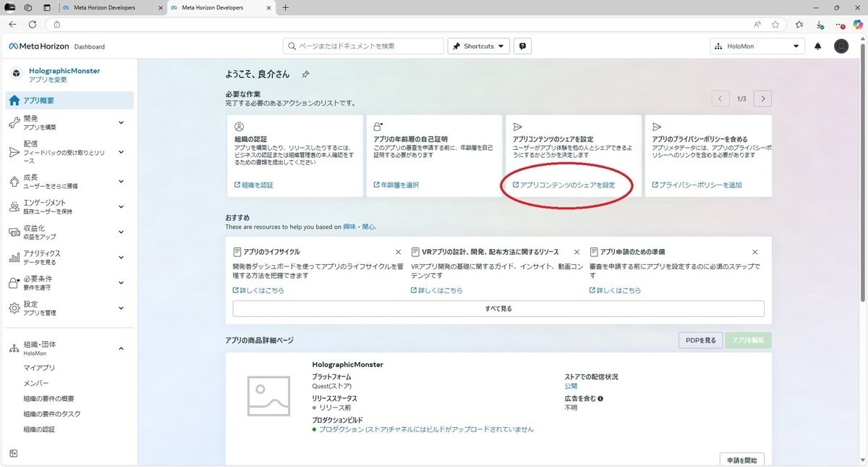Click the アプリを編集 button
This screenshot has height=467, width=868.
click(x=749, y=340)
